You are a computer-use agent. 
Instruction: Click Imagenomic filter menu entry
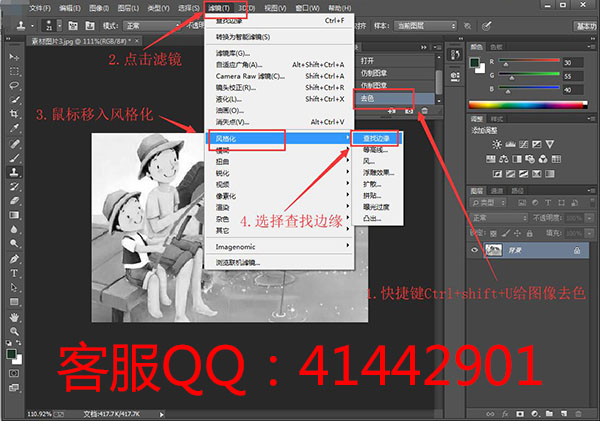279,247
